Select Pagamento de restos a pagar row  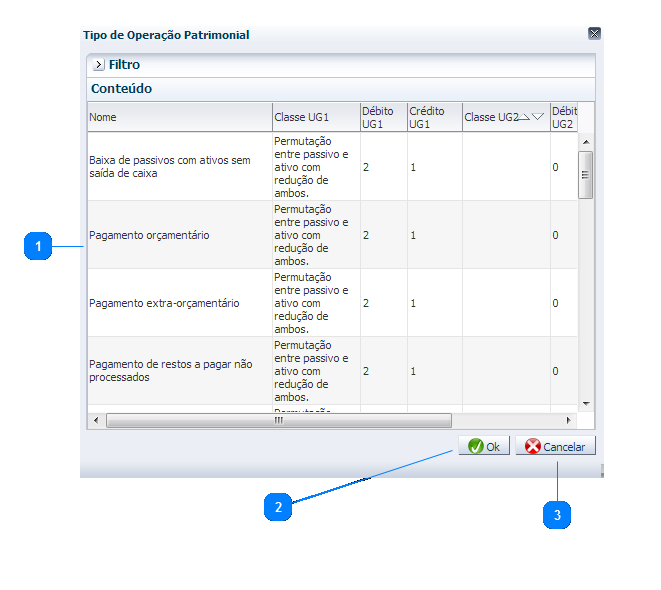pos(178,371)
